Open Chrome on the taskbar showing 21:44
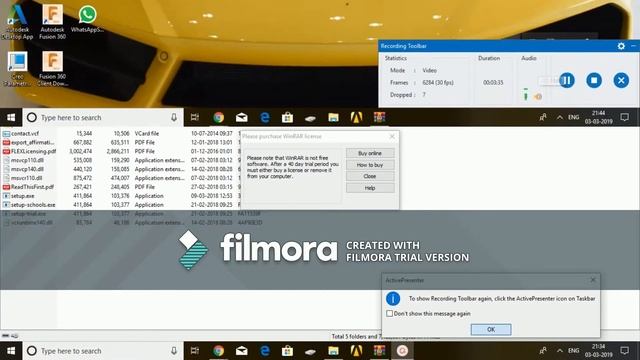This screenshot has height=360, width=640. [x=218, y=118]
